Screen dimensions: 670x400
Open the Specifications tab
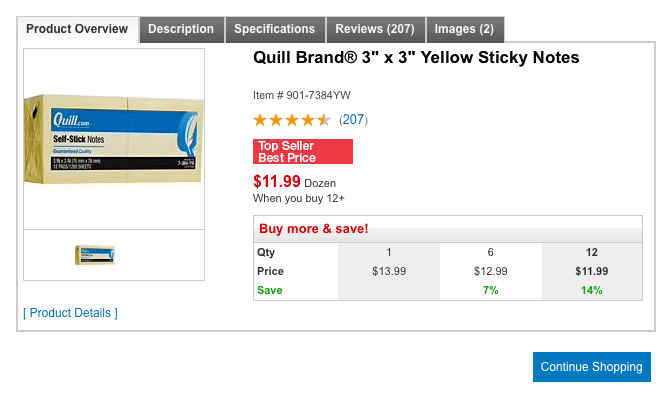(274, 29)
